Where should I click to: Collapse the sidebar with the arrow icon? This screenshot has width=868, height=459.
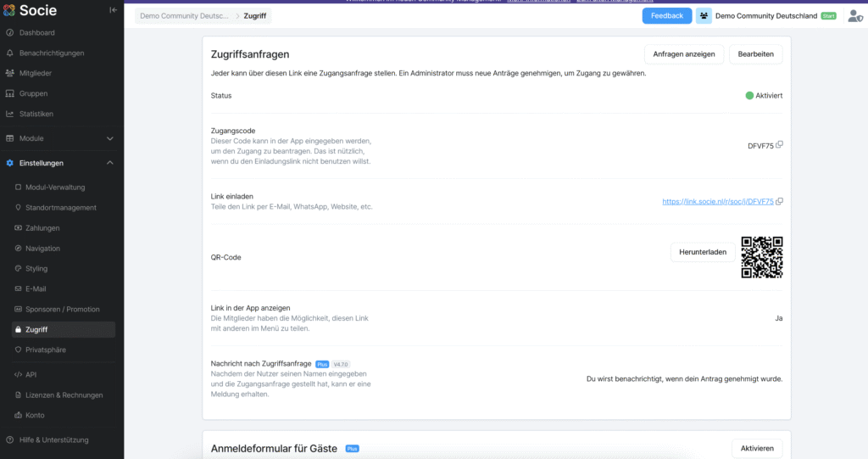click(x=113, y=10)
